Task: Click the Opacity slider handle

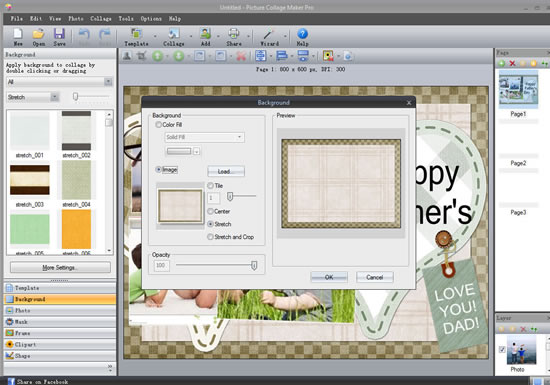Action: click(254, 265)
